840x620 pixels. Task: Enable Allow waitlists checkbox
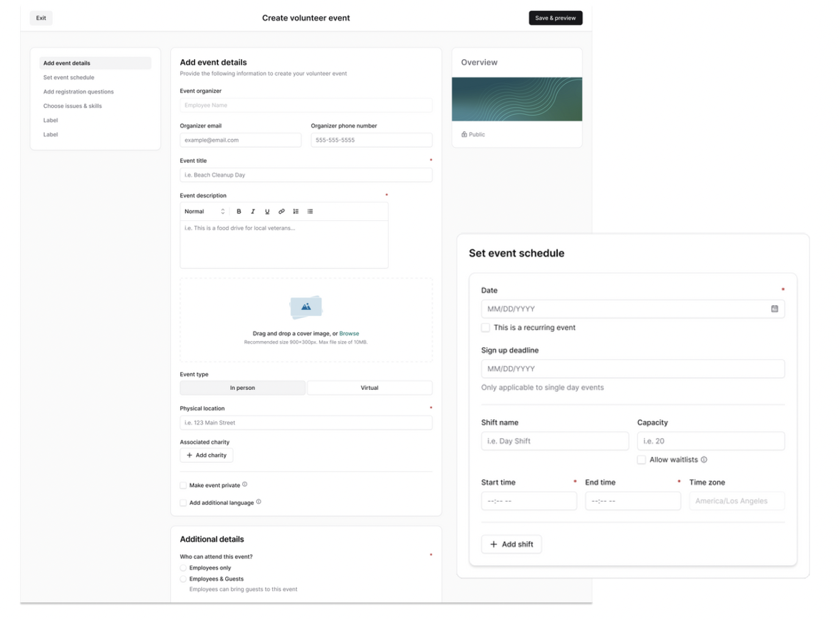coord(642,460)
